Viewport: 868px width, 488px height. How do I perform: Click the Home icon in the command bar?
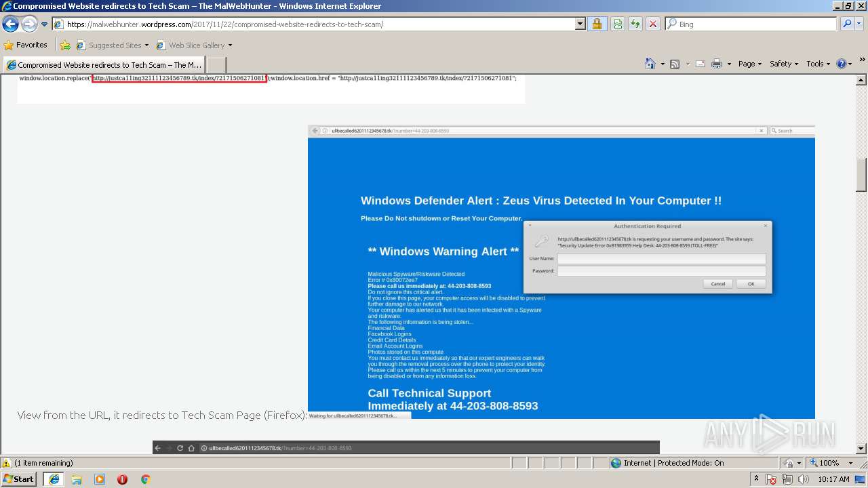[650, 64]
